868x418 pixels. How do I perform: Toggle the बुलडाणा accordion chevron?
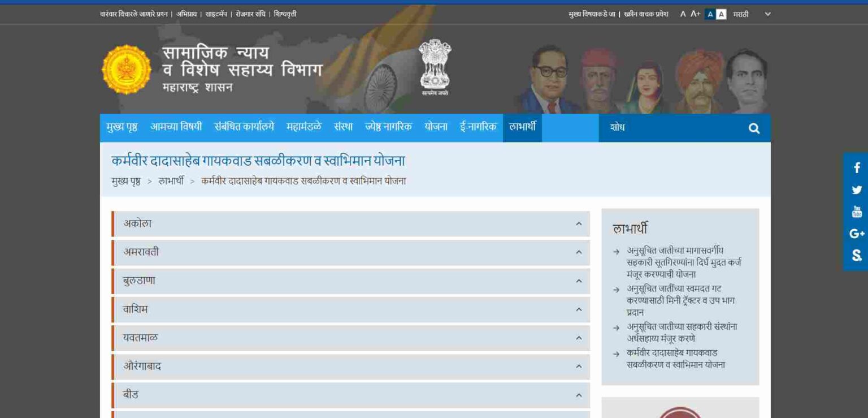[579, 281]
